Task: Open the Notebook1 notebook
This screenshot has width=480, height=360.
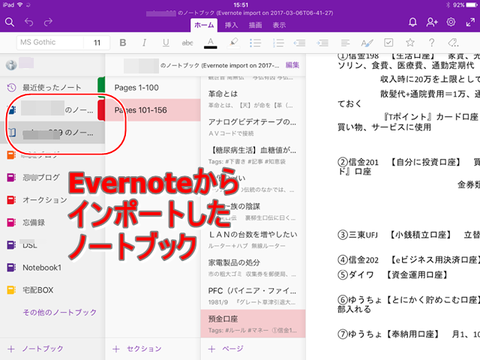Action: tap(52, 267)
